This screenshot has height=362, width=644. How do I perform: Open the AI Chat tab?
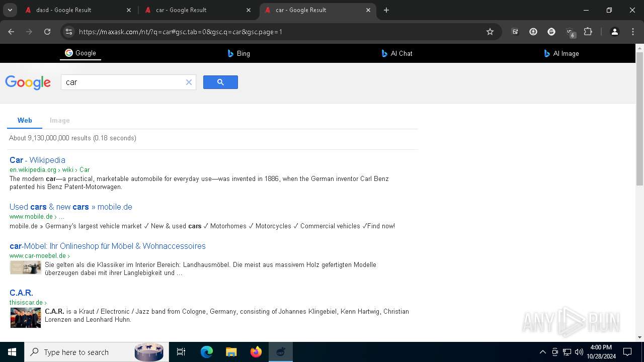coord(397,53)
